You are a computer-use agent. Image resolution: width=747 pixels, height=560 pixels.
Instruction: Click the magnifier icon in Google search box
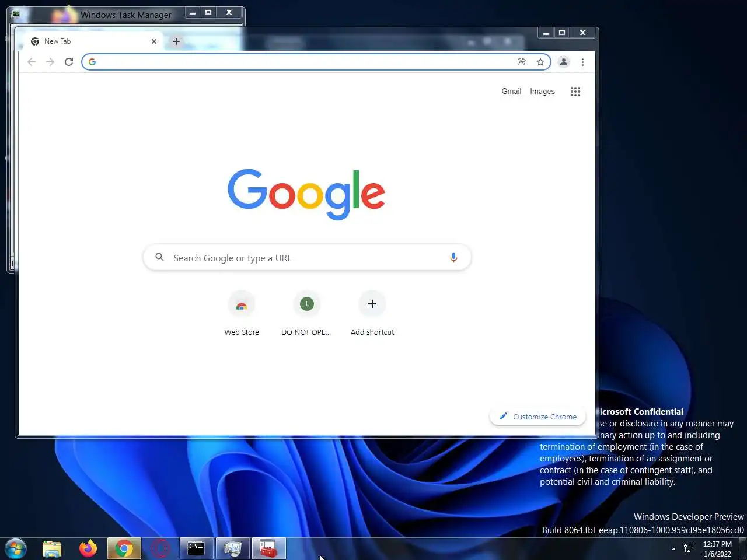[x=159, y=257]
